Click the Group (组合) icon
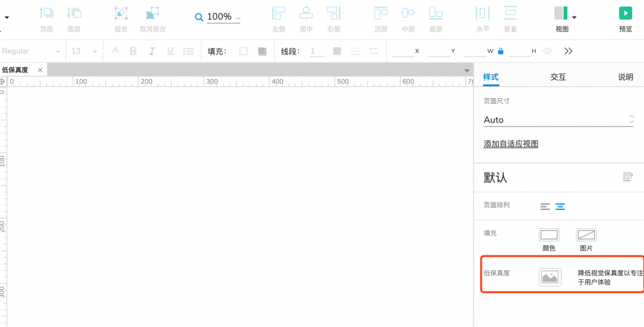644x327 pixels. 121,14
